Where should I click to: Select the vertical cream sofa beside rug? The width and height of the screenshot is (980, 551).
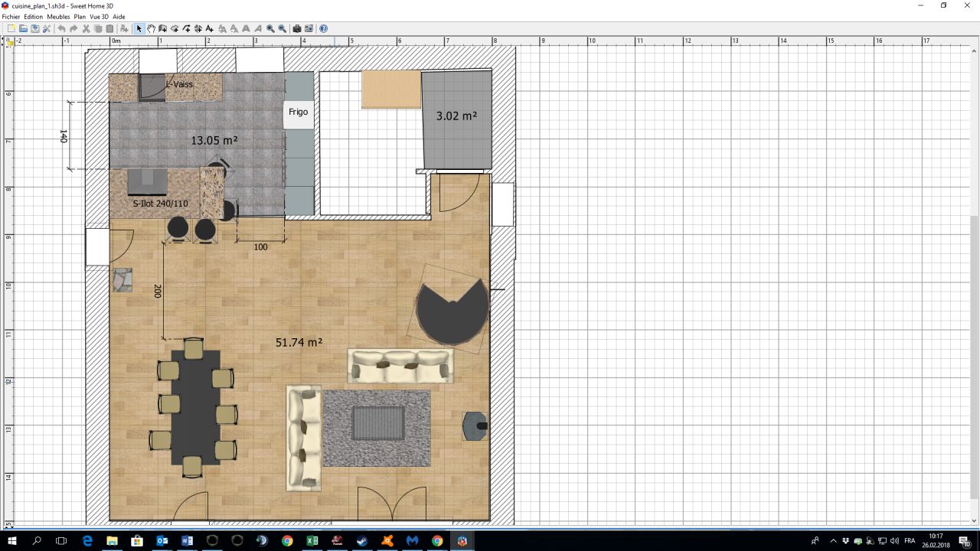click(x=303, y=438)
